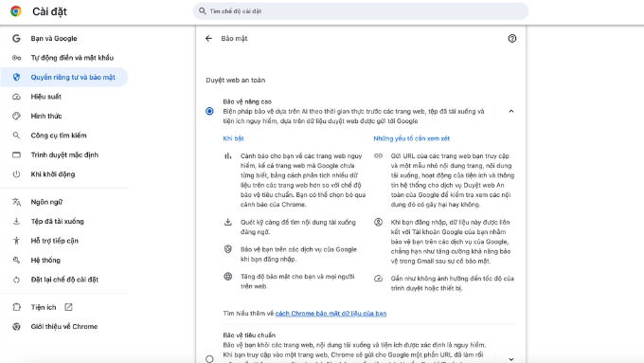Screen dimensions: 644x363
Task: Click the link icon beside 'Gửi URL' text
Action: click(x=378, y=155)
